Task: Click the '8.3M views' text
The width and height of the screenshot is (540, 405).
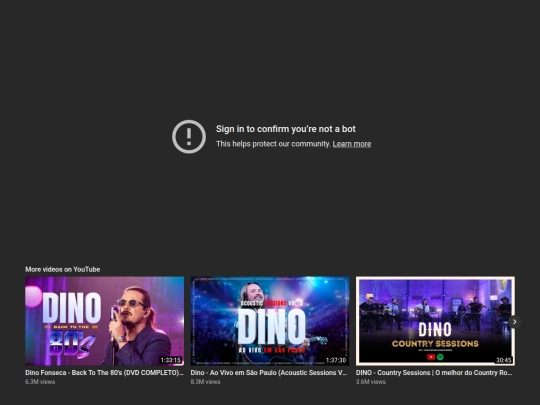Action: [x=205, y=382]
